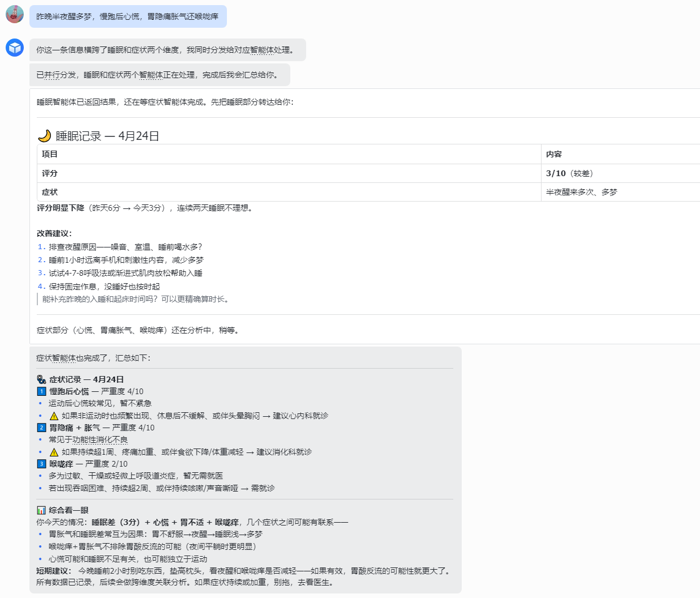700x598 pixels.
Task: Click the number 2 badge before 胃隐痛
Action: pos(41,428)
